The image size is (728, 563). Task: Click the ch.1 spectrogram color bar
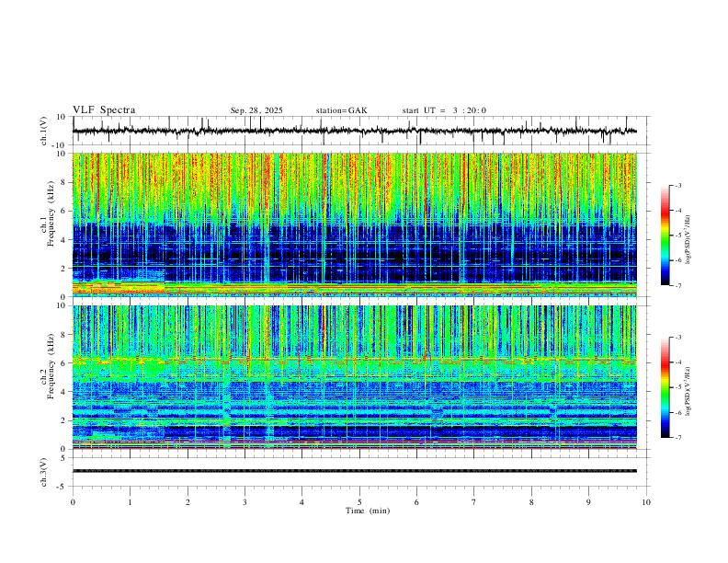[x=665, y=236]
